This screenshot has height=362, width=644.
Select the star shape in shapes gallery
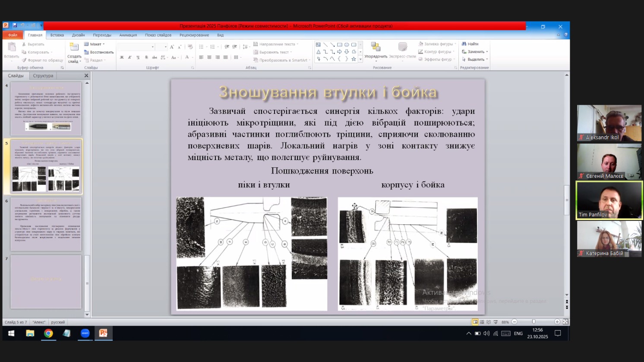point(354,59)
